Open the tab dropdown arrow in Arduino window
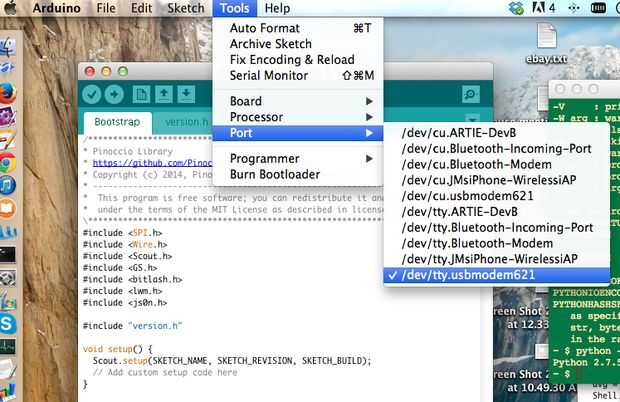Screen dimensions: 620x402 [472, 119]
